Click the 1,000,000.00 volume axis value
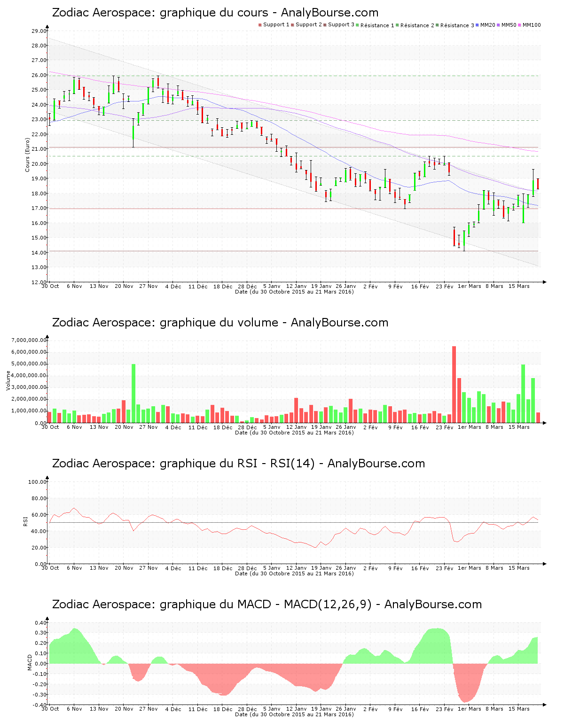 click(29, 411)
